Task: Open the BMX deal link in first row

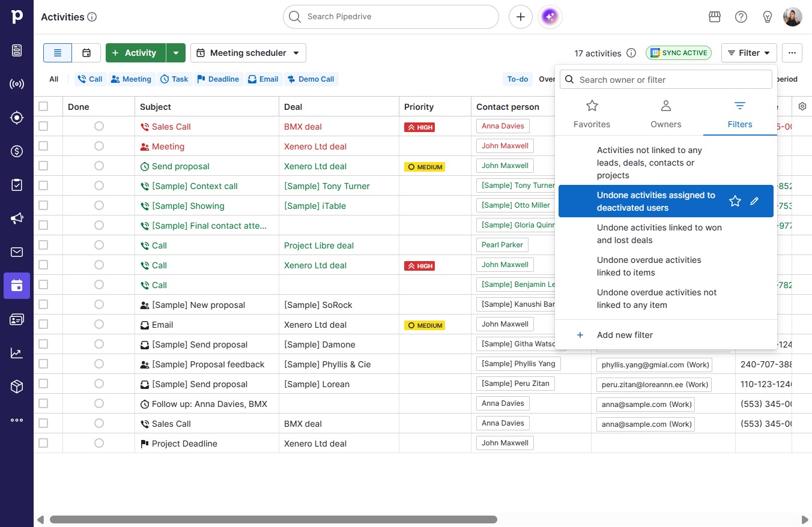Action: [303, 127]
